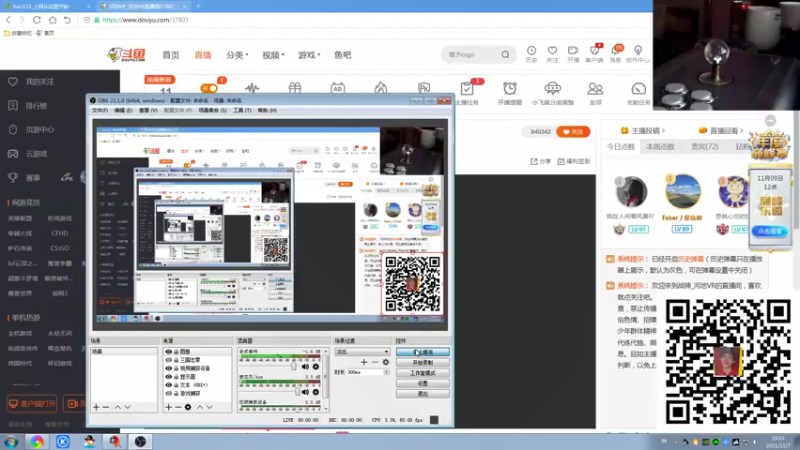This screenshot has height=450, width=800.
Task: Toggle visibility of 三国志 source
Action: (168, 360)
